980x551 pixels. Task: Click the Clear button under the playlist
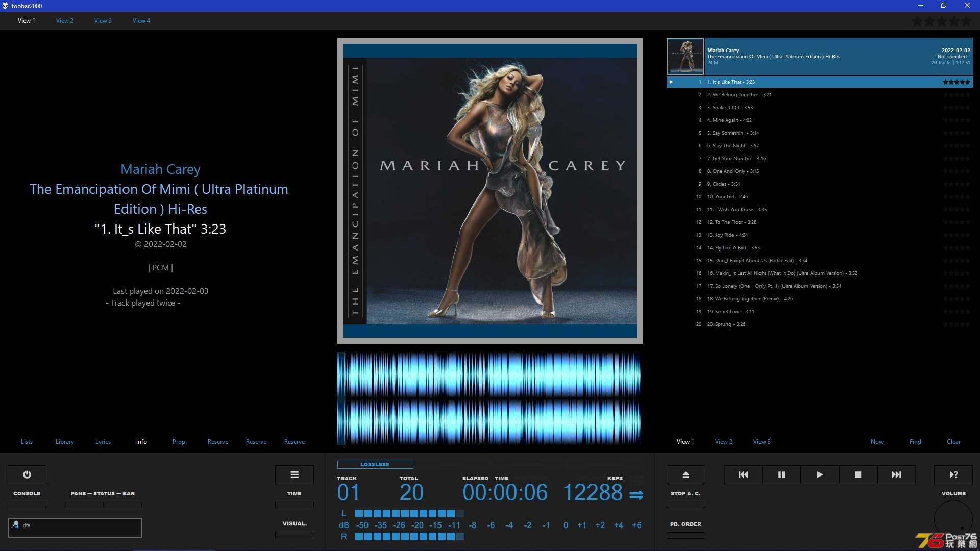click(x=953, y=442)
